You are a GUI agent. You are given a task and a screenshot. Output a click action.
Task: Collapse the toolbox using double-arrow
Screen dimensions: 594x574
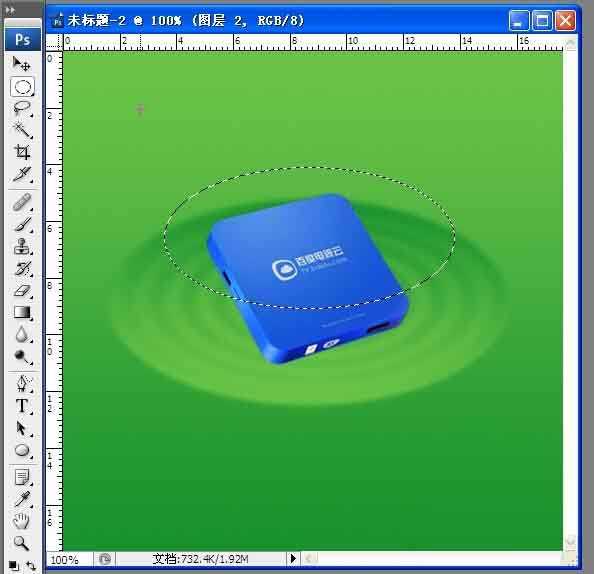pos(10,10)
